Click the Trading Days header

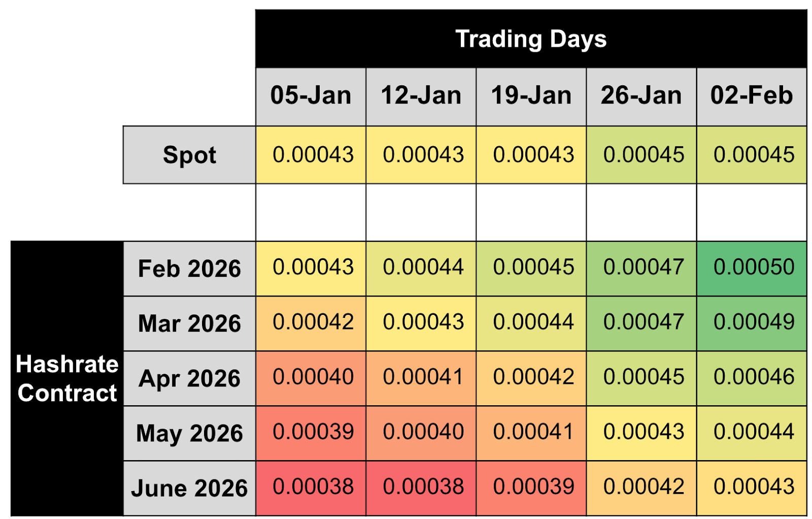tap(531, 39)
